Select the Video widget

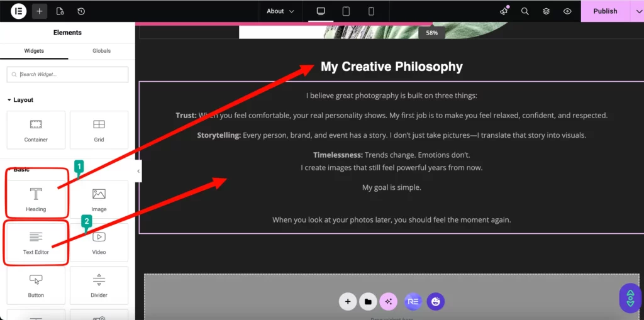(99, 243)
